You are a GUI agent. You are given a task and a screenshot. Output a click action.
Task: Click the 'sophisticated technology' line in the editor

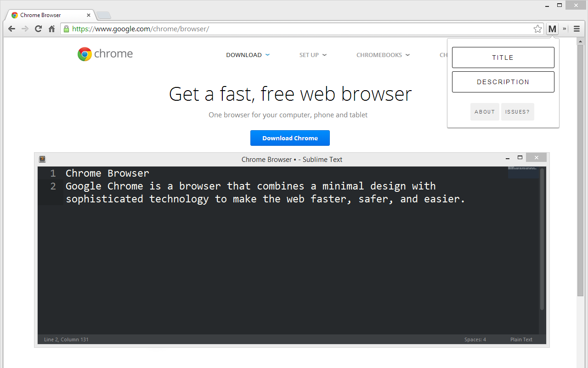(266, 199)
